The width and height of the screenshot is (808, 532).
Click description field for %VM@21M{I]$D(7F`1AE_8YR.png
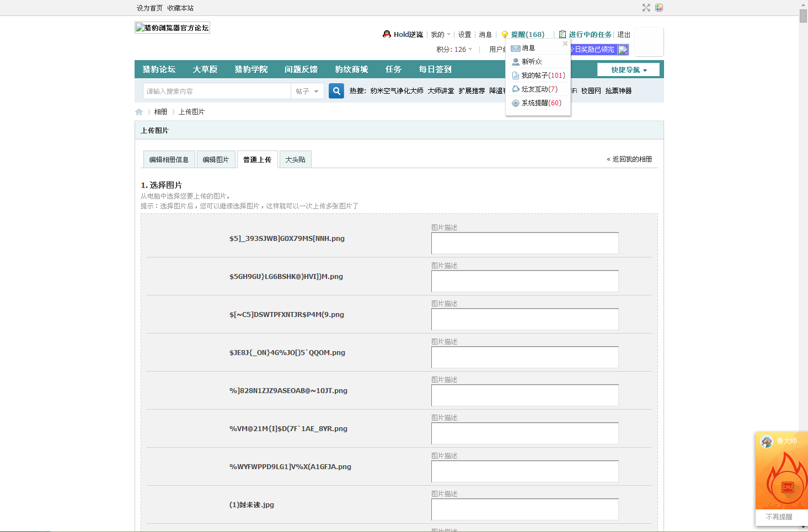(525, 433)
